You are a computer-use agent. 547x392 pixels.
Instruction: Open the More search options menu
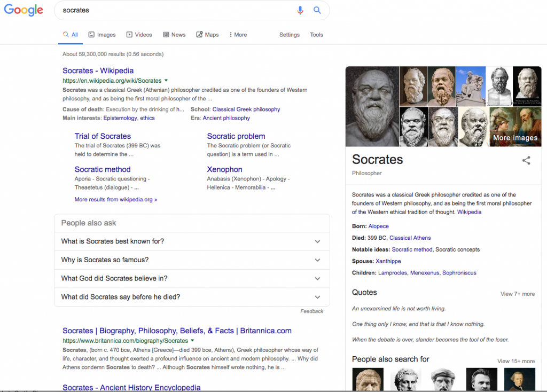(x=238, y=35)
